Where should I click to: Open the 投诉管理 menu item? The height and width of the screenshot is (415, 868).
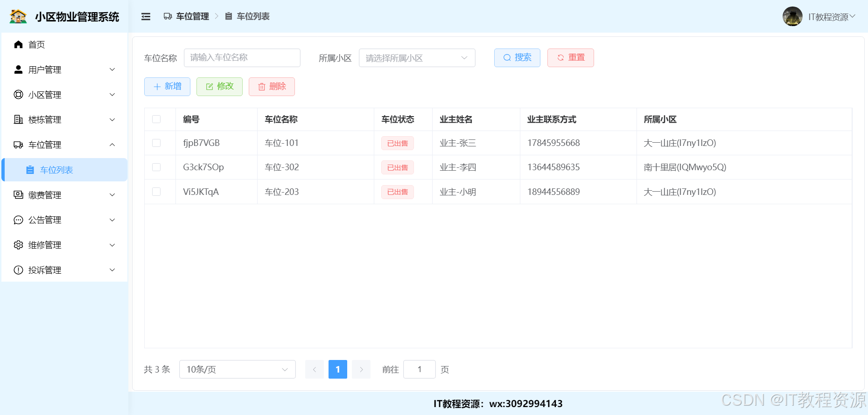click(64, 270)
